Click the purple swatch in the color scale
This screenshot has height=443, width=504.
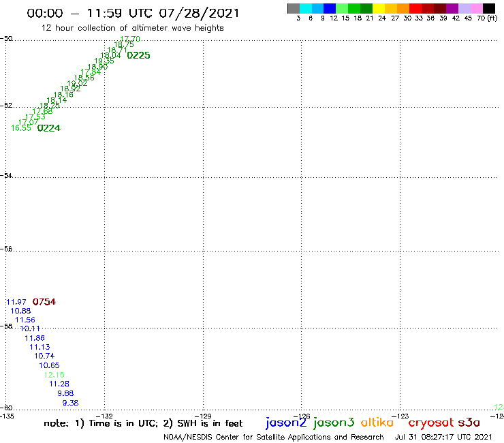pyautogui.click(x=452, y=8)
